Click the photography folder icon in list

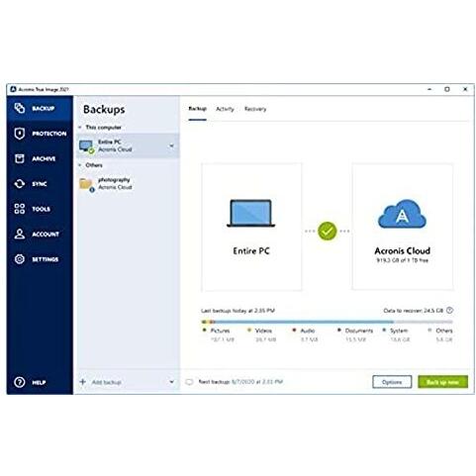(x=87, y=184)
